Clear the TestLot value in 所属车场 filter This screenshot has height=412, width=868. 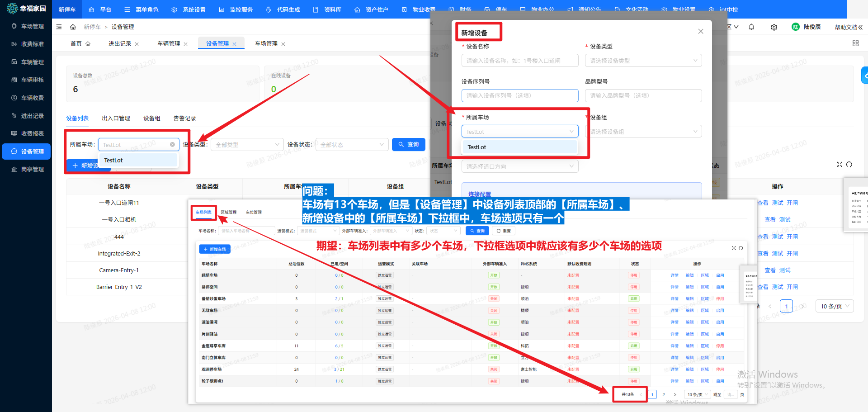(x=172, y=145)
